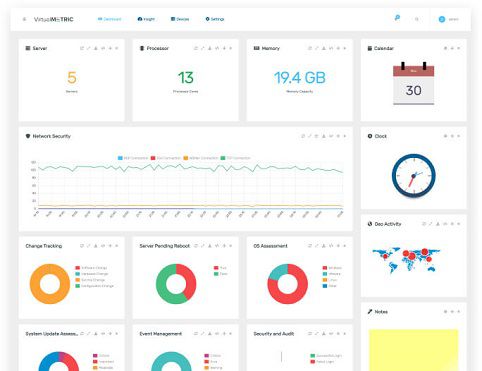The width and height of the screenshot is (482, 371).
Task: Close the OS Assessment widget
Action: 345,246
